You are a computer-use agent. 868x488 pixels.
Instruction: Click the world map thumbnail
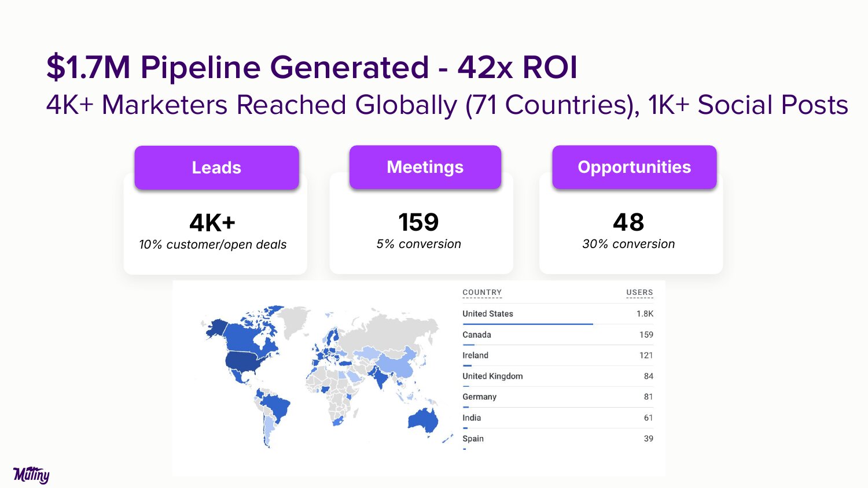pos(327,376)
